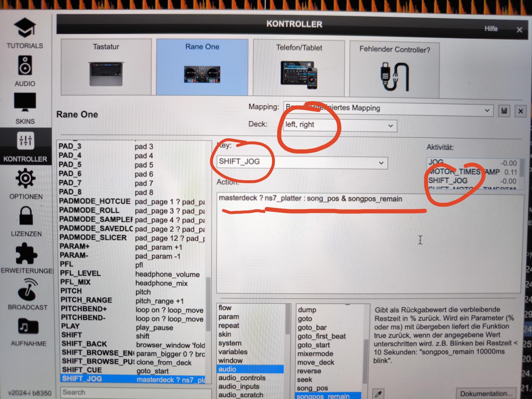Click the Hilfe link
The image size is (532, 399).
[x=491, y=29]
